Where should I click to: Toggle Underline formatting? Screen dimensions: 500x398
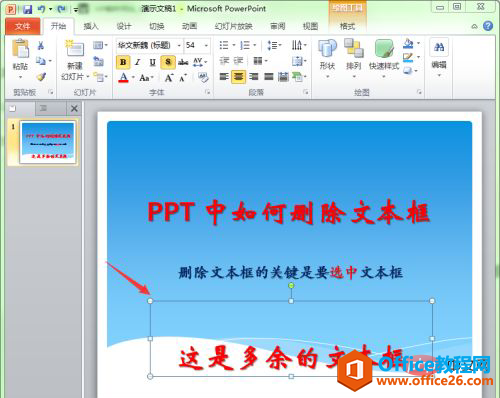tap(152, 62)
